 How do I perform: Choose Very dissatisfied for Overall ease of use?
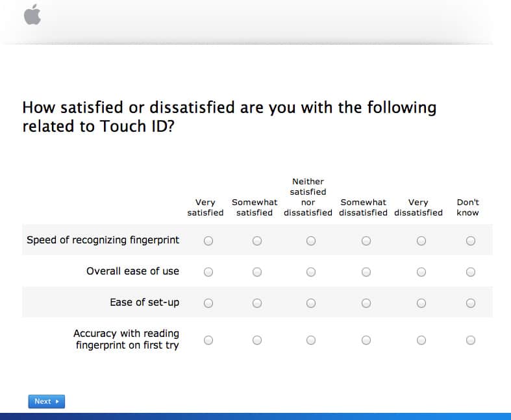pyautogui.click(x=421, y=272)
